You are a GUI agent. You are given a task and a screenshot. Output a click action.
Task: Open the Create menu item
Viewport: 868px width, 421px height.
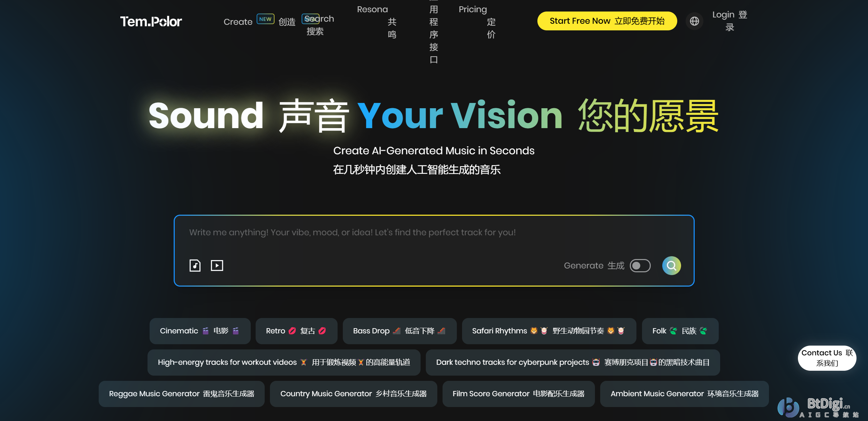(238, 22)
